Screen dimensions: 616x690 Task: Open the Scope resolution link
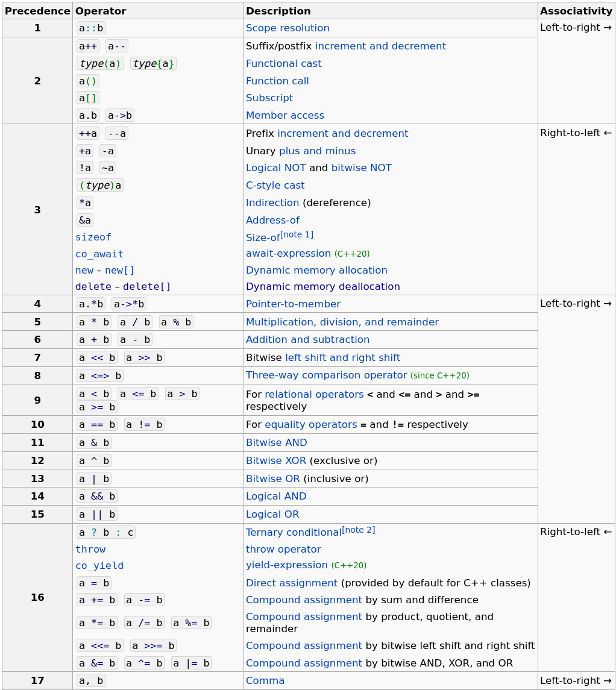pos(288,28)
